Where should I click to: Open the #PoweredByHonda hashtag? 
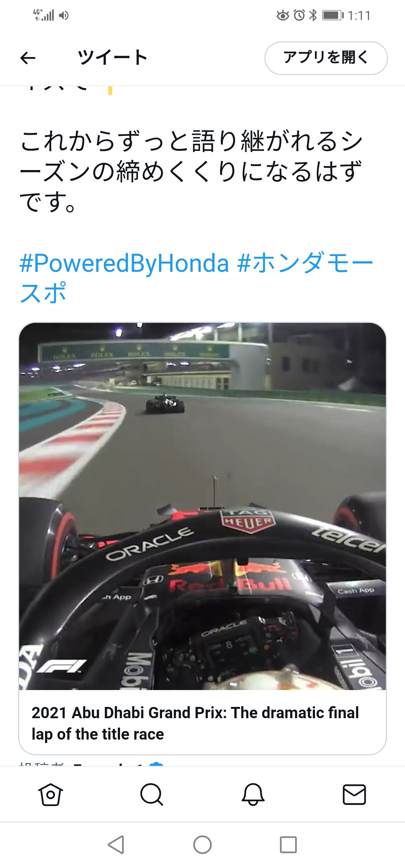(x=124, y=263)
